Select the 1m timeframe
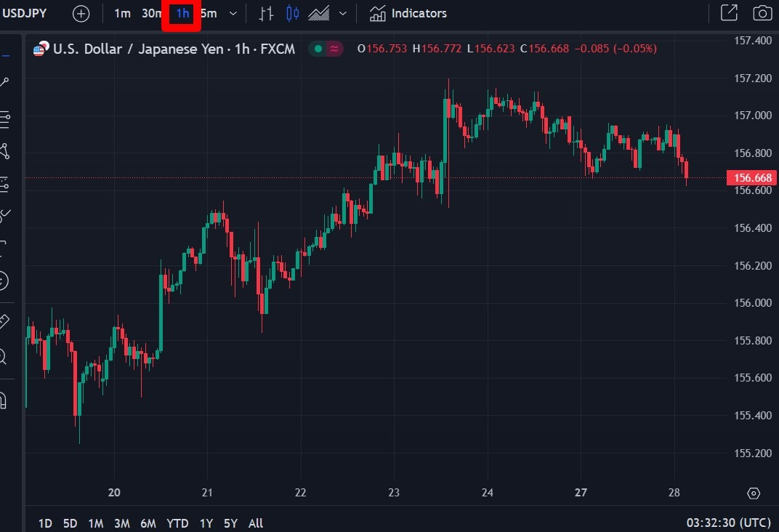 [122, 13]
